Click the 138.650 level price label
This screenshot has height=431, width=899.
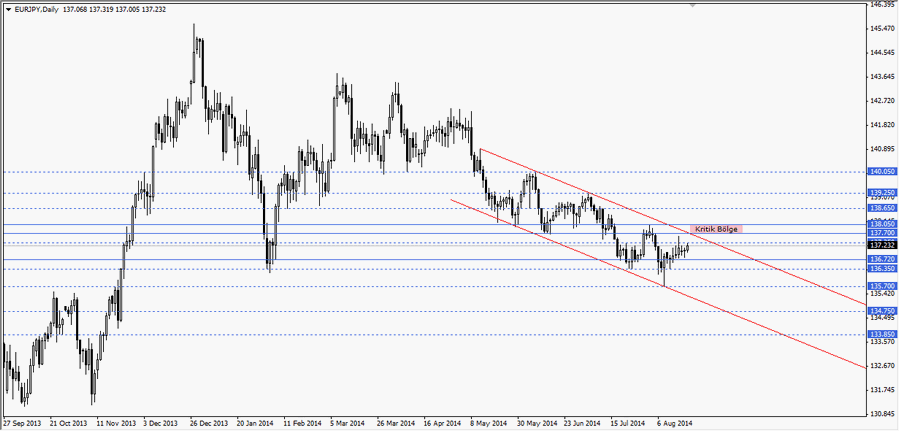pos(881,208)
